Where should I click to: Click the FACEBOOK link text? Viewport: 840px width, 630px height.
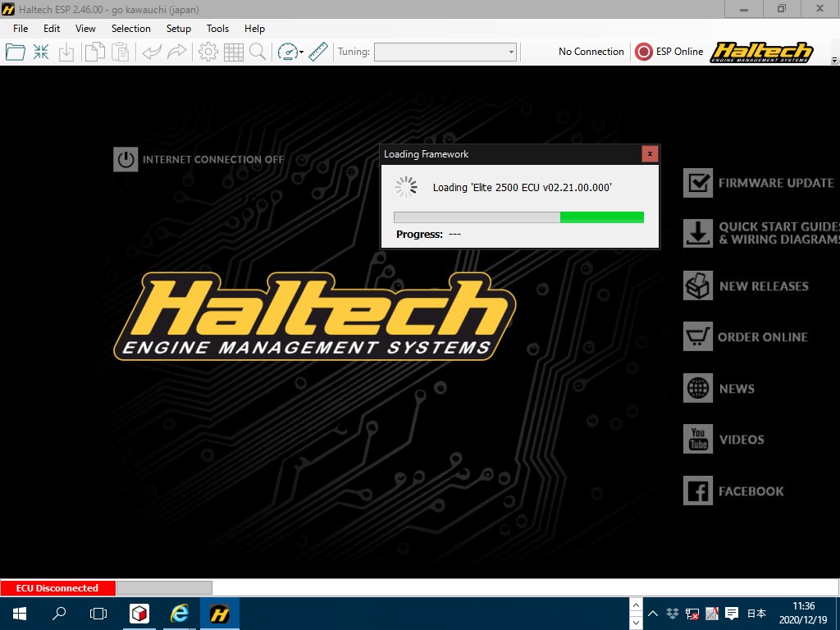click(x=751, y=491)
